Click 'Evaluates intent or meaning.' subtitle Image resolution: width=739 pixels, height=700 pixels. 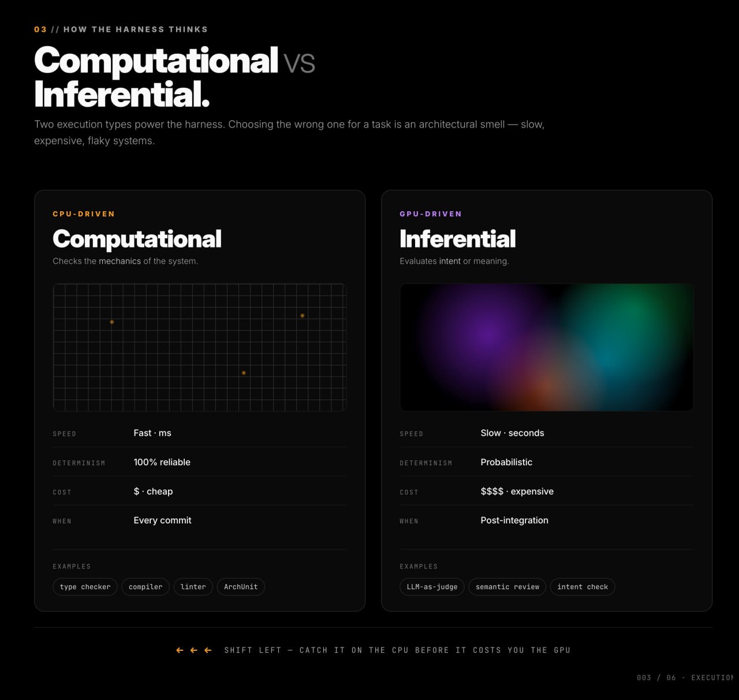454,261
